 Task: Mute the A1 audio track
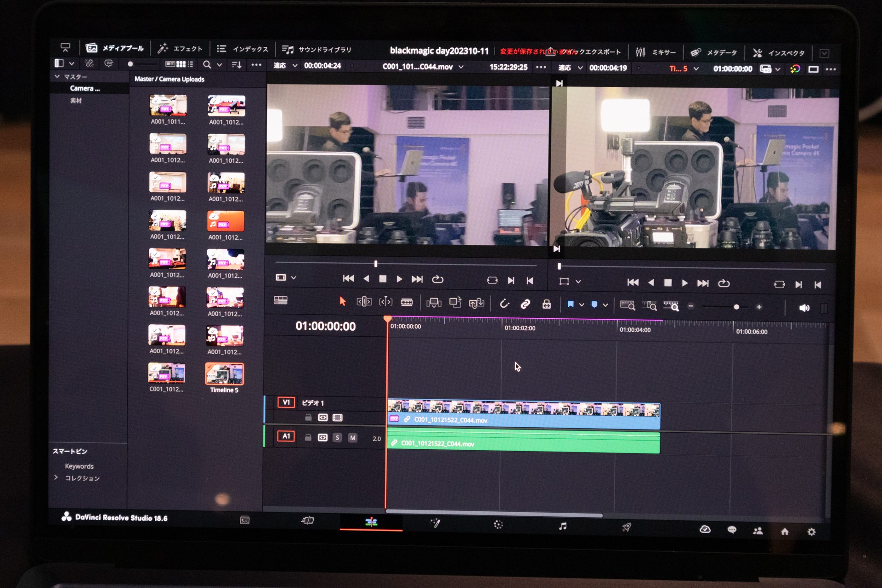(x=352, y=438)
